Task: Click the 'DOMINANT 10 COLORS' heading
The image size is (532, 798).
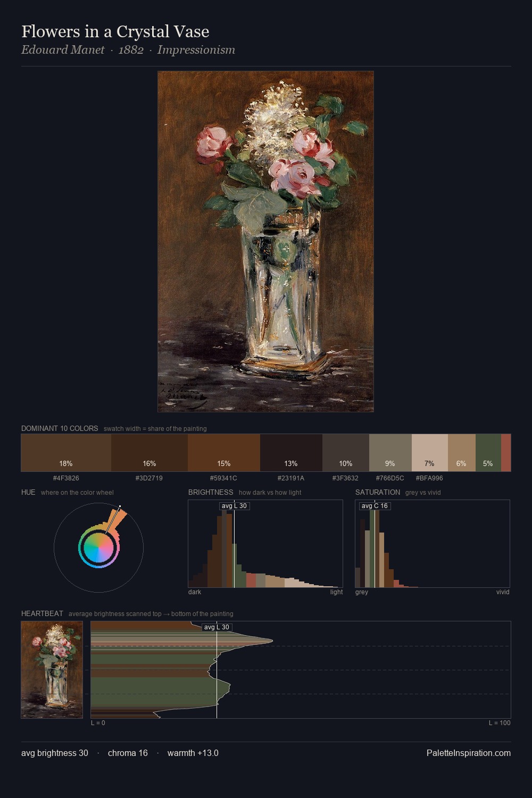Action: (60, 428)
